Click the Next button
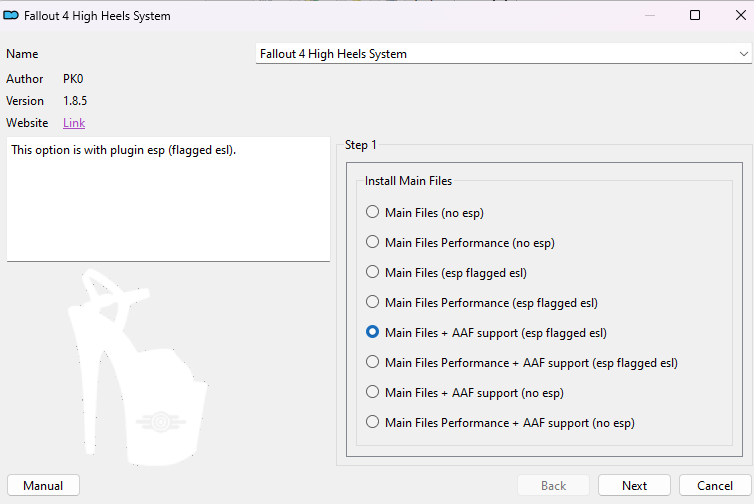Screen dimensions: 754x504 point(634,486)
